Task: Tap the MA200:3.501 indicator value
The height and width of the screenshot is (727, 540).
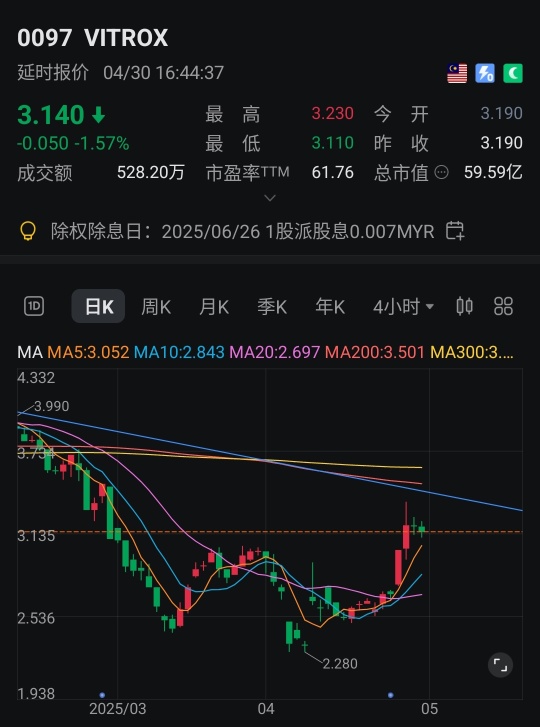Action: 375,352
